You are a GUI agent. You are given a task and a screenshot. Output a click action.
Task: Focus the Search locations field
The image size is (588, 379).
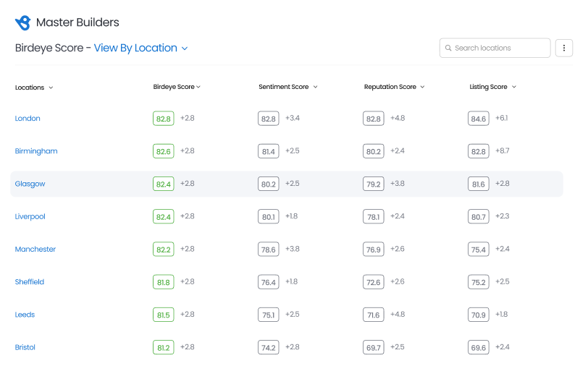click(495, 48)
